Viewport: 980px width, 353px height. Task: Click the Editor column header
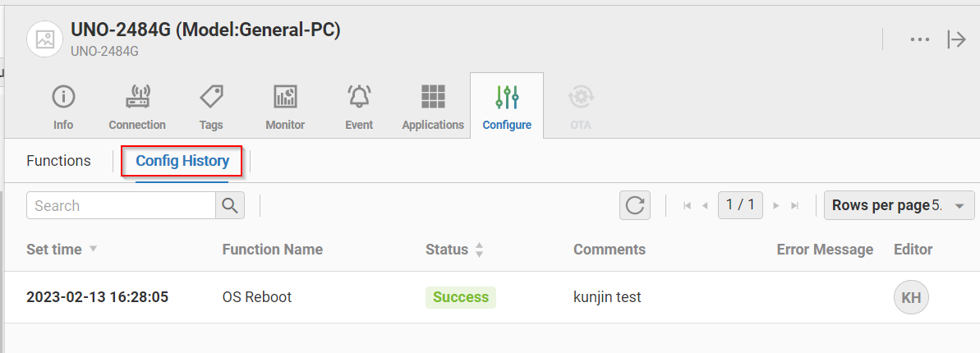tap(913, 250)
